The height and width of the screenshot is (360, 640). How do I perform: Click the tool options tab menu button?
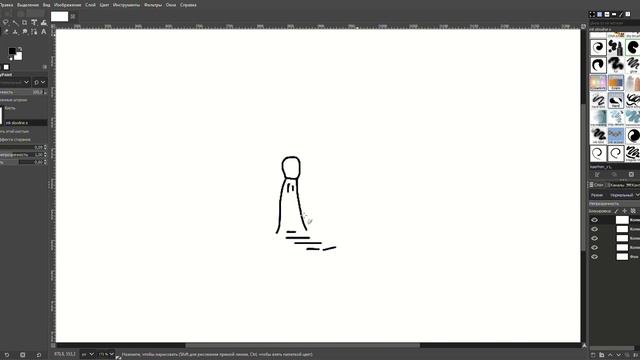(45, 67)
